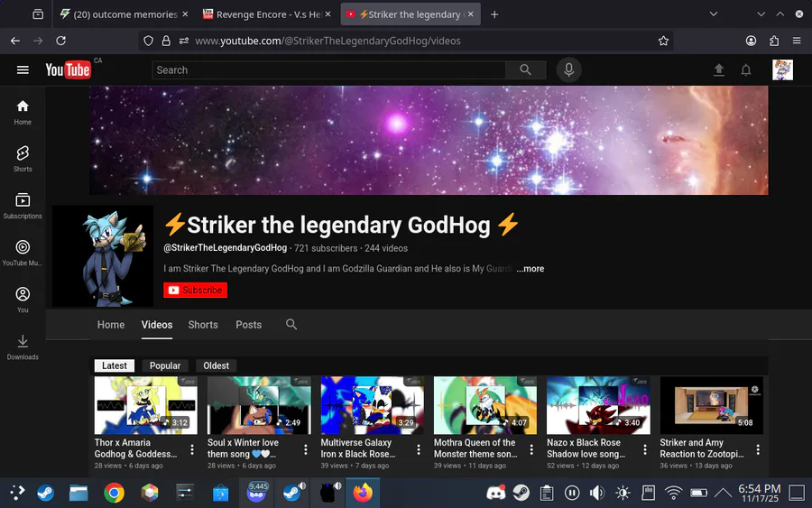812x508 pixels.
Task: Switch to the channel Shorts tab
Action: point(203,325)
